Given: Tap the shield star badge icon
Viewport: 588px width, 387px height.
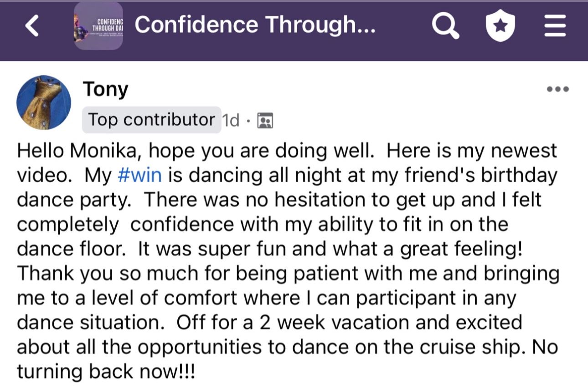Looking at the screenshot, I should 500,26.
